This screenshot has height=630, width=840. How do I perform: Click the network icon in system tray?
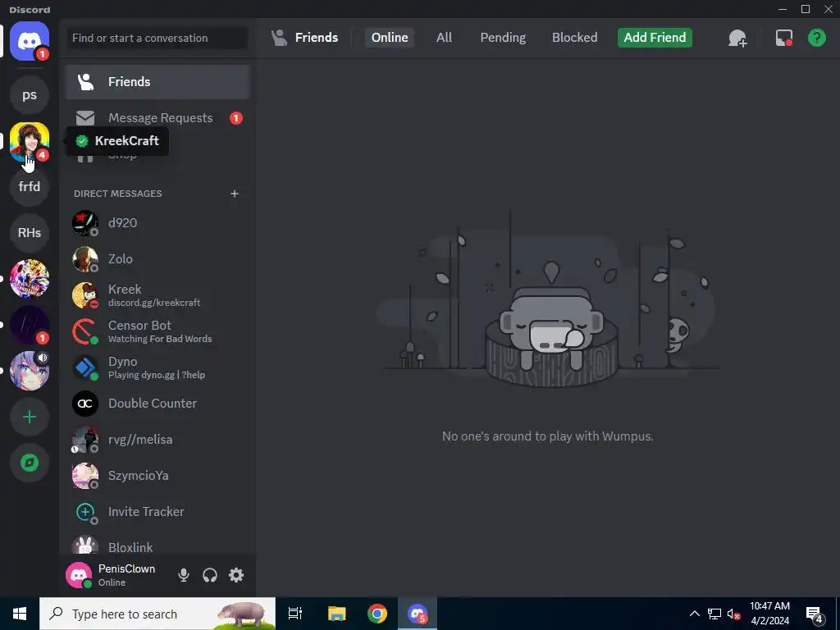tap(714, 614)
